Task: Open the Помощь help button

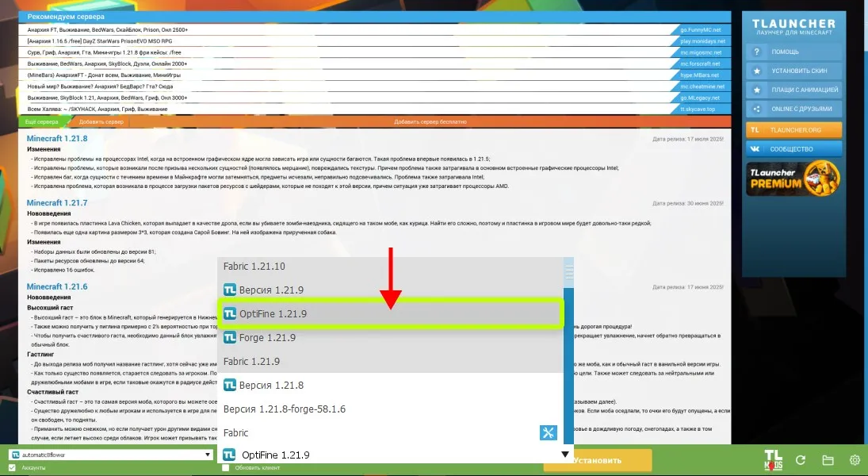Action: click(793, 52)
